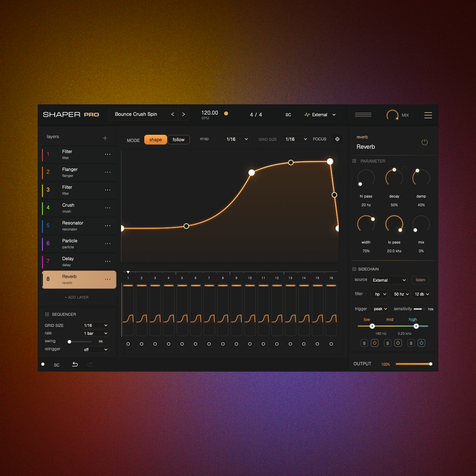This screenshot has width=476, height=476.
Task: Click the SIDECHAIN section grip icon
Action: click(x=354, y=269)
